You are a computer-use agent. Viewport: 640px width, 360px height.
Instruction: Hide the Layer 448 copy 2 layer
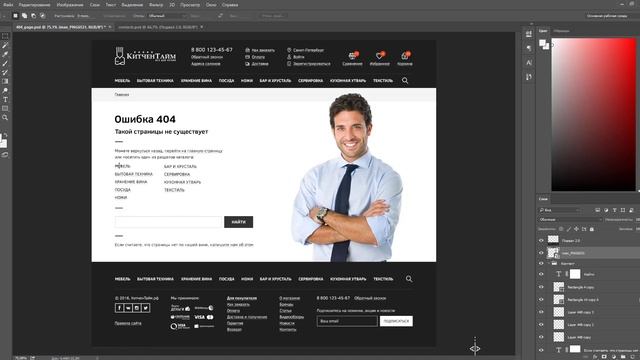[542, 325]
